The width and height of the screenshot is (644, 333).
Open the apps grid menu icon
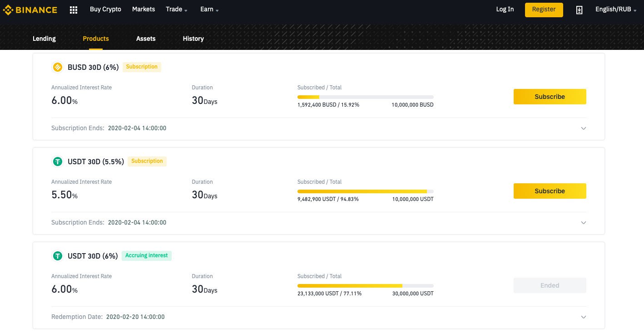click(74, 10)
